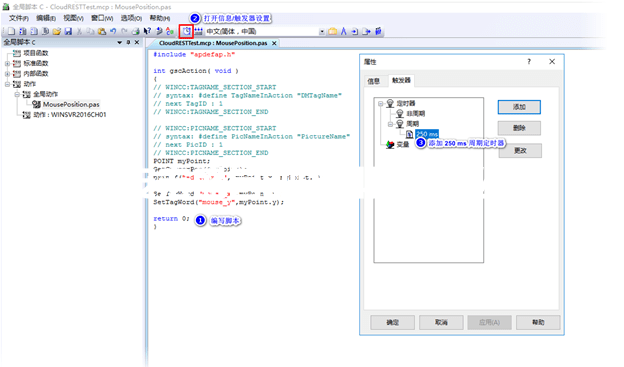This screenshot has width=624, height=367.
Task: Click the Cut scissors icon
Action: pyautogui.click(x=79, y=31)
